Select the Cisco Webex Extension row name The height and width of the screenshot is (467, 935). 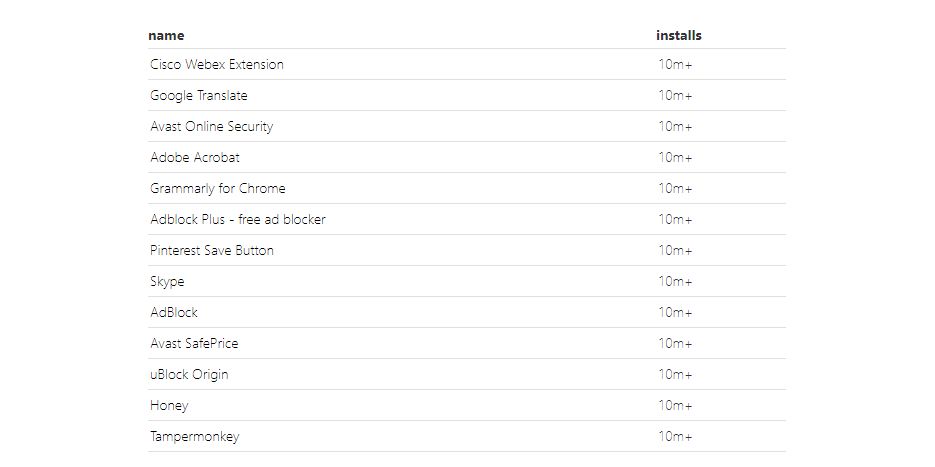[217, 64]
